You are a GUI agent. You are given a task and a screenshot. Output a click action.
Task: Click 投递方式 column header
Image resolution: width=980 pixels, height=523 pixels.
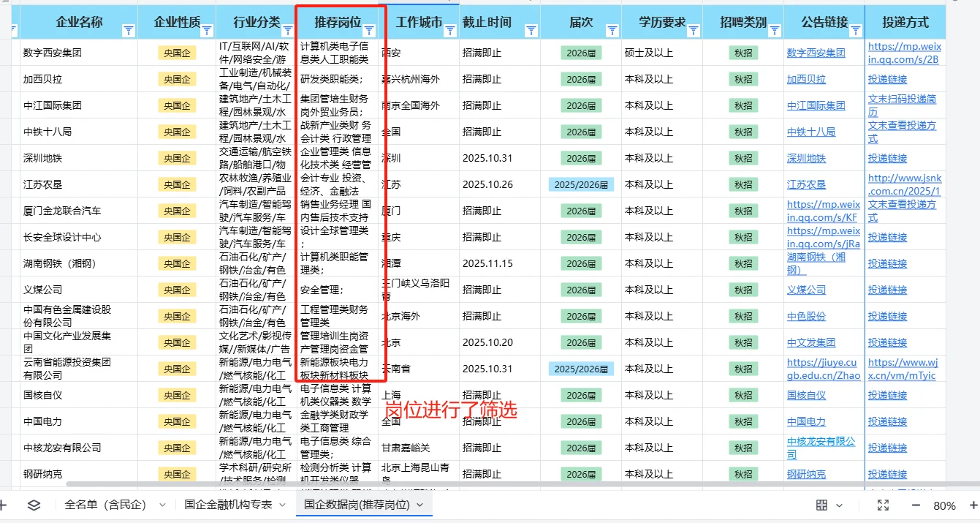click(905, 22)
